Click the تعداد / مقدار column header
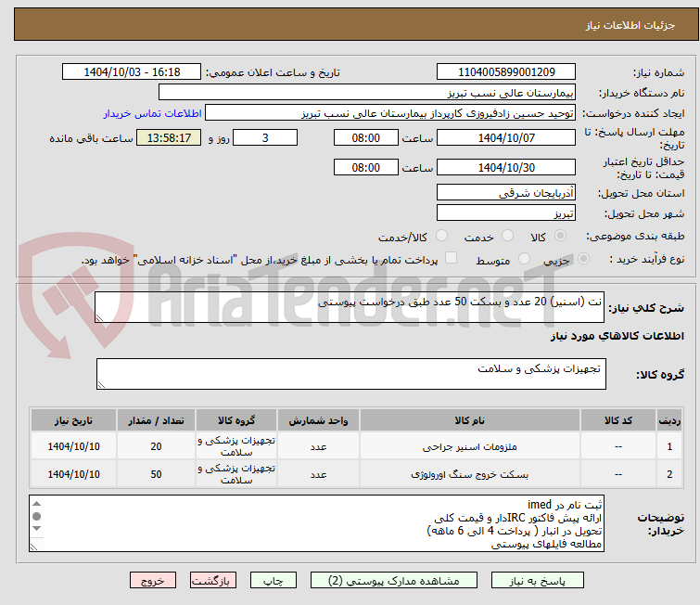Screen dimensions: 700x605 click(156, 420)
